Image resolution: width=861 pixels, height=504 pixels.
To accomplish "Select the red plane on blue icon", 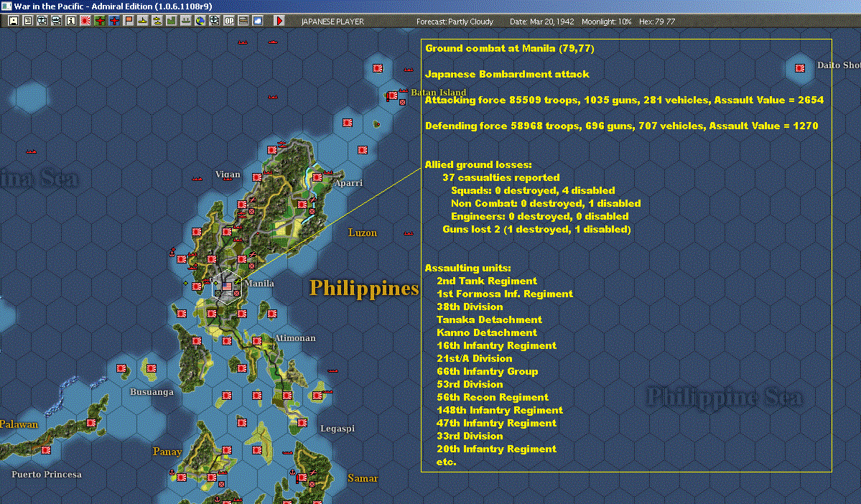I will [x=114, y=21].
